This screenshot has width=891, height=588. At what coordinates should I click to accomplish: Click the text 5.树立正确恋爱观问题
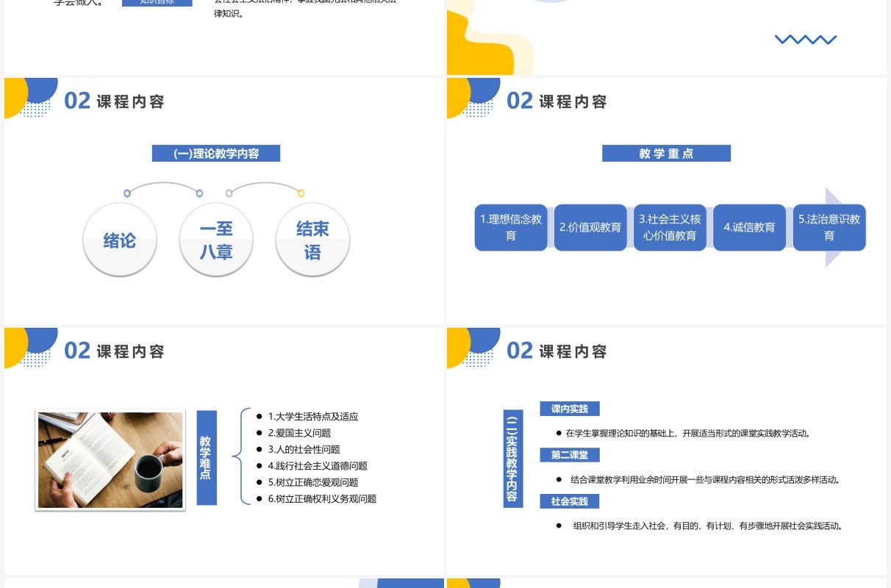point(313,482)
